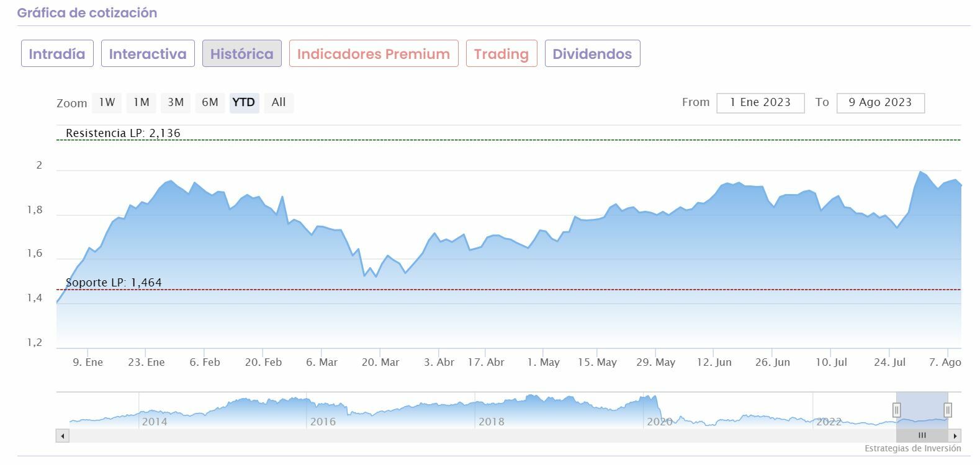This screenshot has width=980, height=465.
Task: Open Indicadores Premium tab
Action: (x=374, y=54)
